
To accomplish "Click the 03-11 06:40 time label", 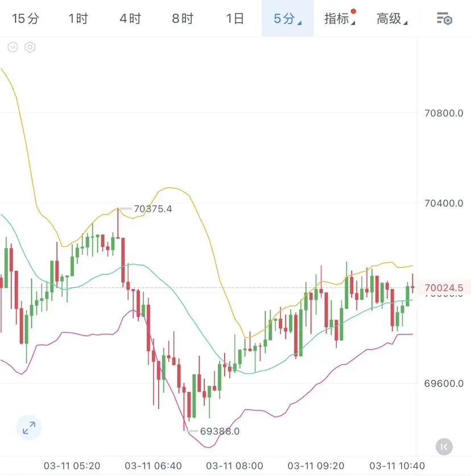I will (x=153, y=466).
